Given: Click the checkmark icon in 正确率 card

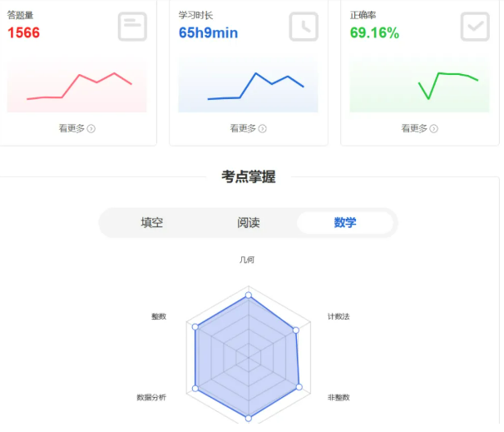Looking at the screenshot, I should tap(475, 27).
